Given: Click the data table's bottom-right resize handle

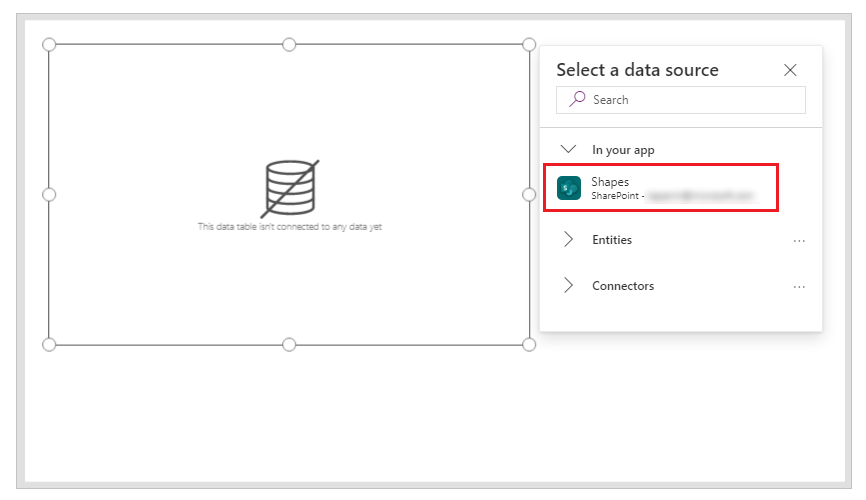Looking at the screenshot, I should 529,345.
